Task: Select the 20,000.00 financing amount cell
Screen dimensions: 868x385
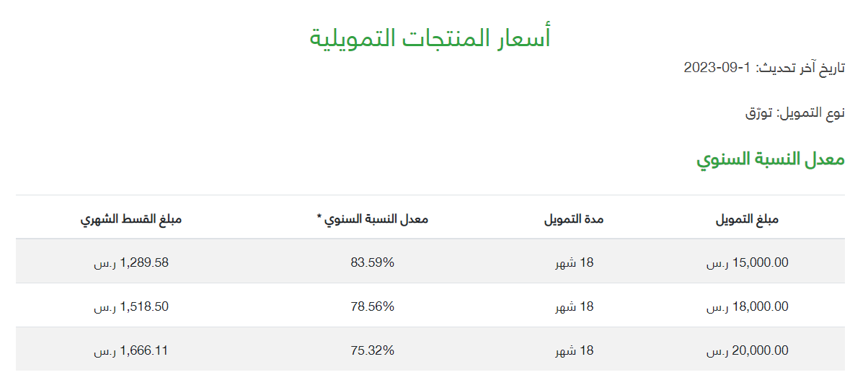Action: click(x=747, y=351)
